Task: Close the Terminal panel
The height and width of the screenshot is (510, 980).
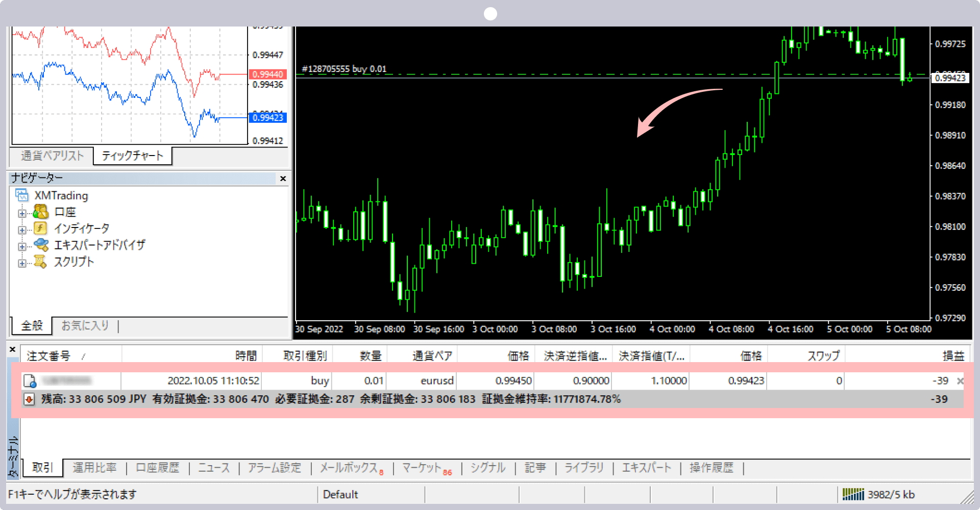Action: click(x=12, y=349)
